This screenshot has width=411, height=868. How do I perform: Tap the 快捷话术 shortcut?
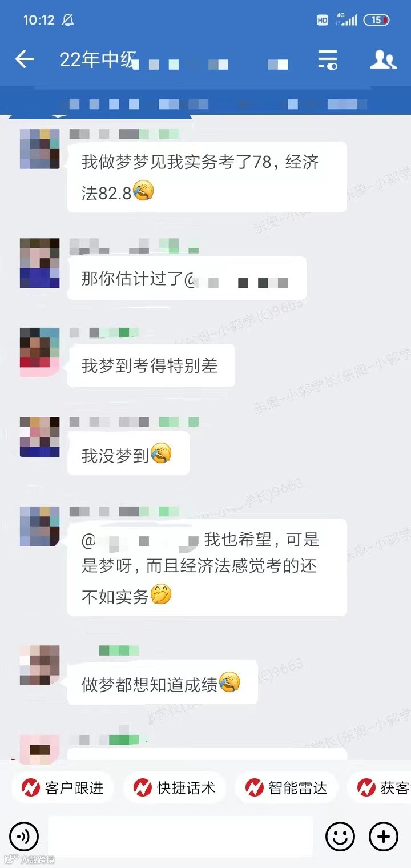coord(174,788)
